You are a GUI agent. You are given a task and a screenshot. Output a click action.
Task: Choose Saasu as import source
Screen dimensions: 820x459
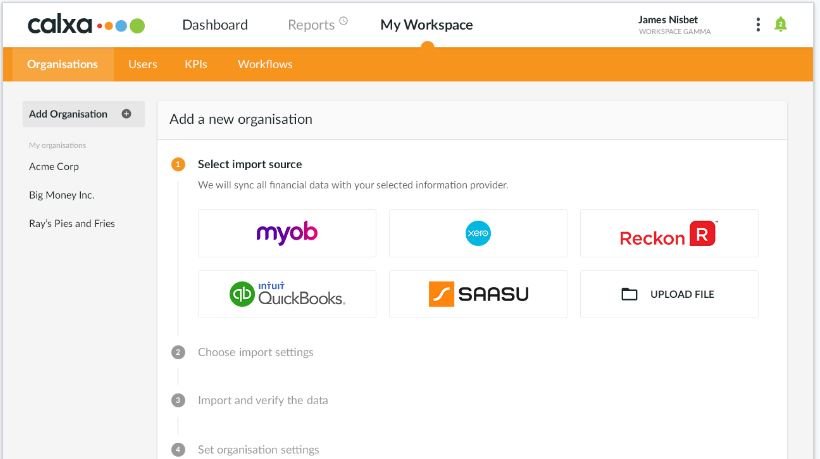(x=478, y=294)
